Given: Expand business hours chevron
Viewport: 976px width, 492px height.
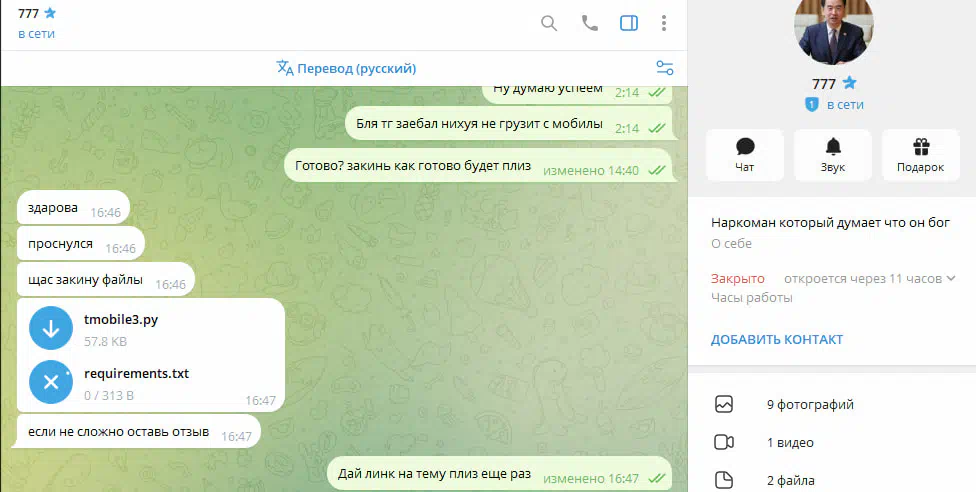Looking at the screenshot, I should coord(950,278).
